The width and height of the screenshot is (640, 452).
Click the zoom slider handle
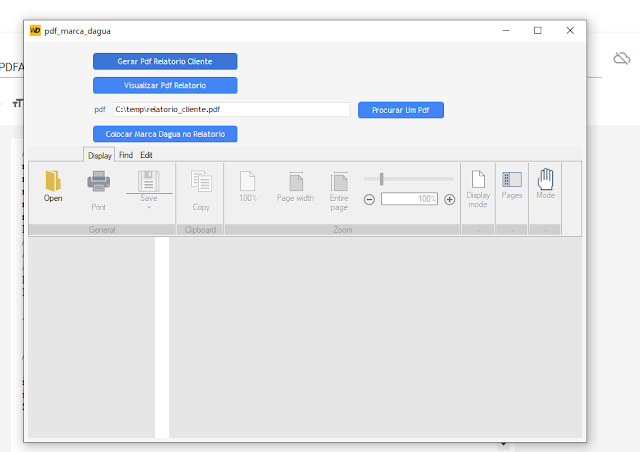(382, 178)
